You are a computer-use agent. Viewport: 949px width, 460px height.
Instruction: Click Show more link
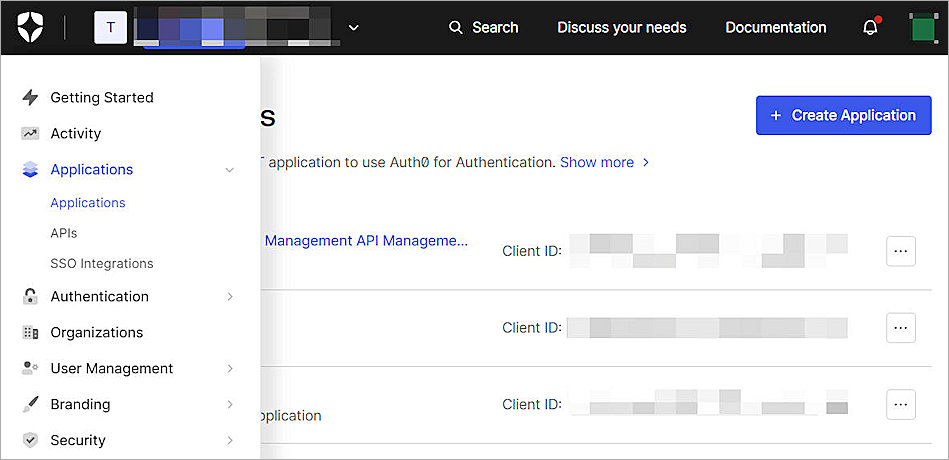coord(597,162)
